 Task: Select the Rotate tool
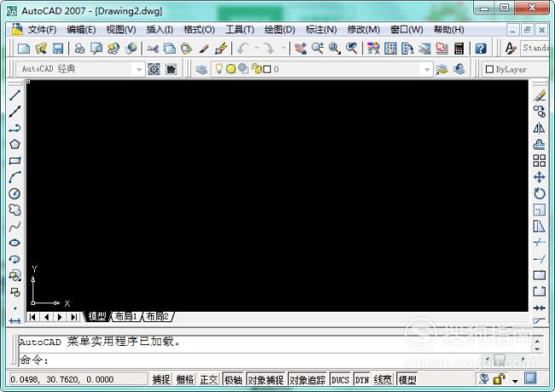pos(540,193)
